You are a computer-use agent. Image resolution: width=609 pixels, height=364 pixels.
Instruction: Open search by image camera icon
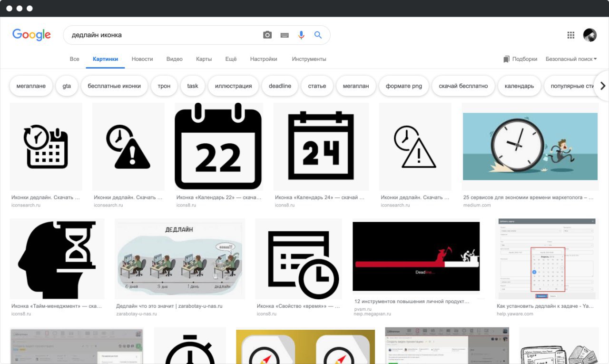point(267,35)
